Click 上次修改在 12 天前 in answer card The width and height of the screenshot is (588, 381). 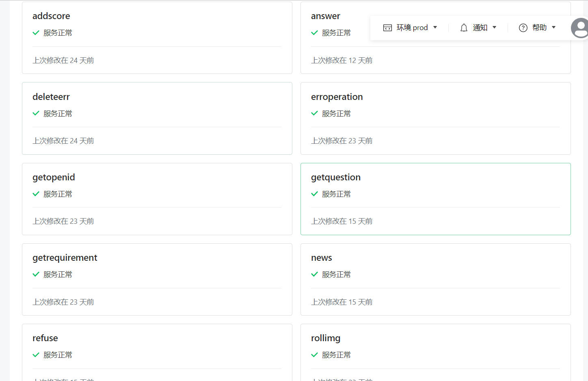(x=342, y=60)
